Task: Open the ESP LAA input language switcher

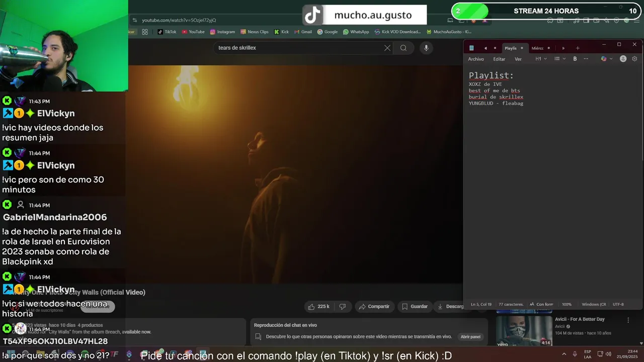Action: point(588,354)
